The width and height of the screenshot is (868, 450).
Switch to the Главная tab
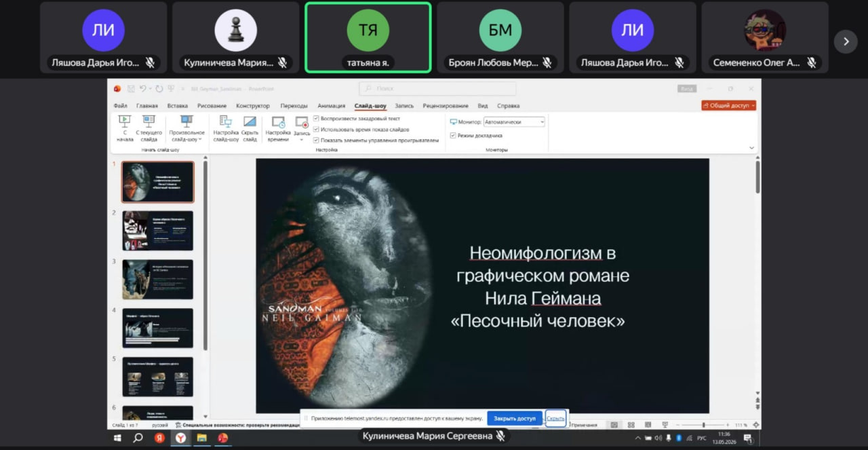pyautogui.click(x=146, y=106)
